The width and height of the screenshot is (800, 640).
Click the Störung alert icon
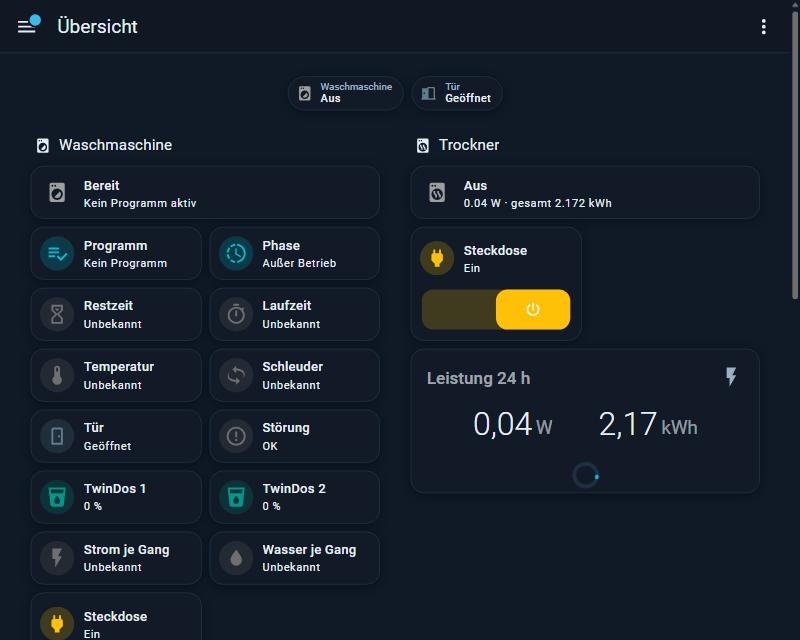click(x=236, y=436)
